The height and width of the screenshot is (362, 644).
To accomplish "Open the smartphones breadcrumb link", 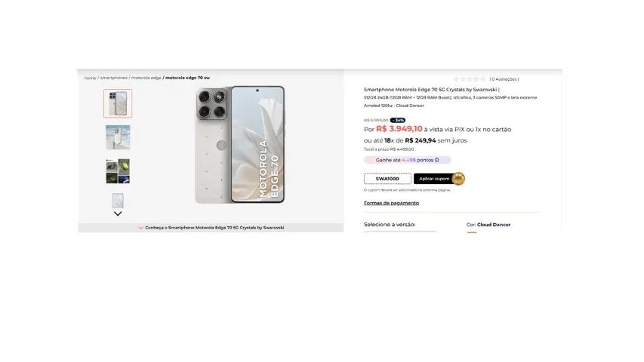I will (114, 78).
